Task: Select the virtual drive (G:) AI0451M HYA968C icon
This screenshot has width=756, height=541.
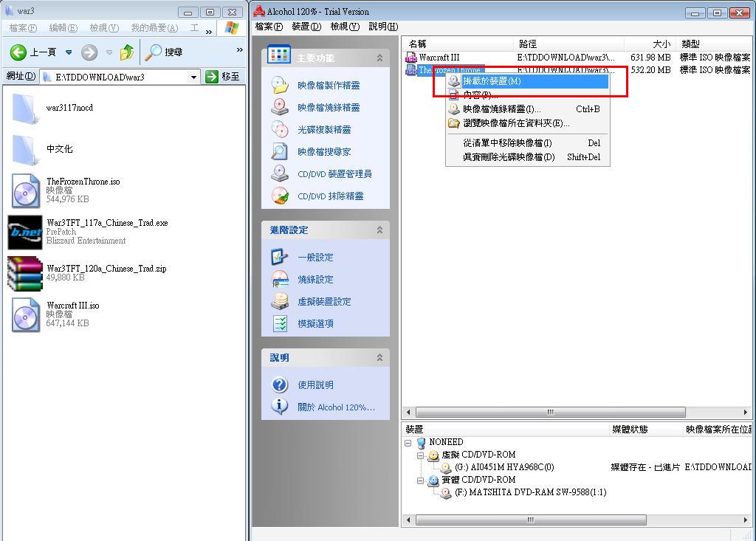Action: pyautogui.click(x=446, y=467)
